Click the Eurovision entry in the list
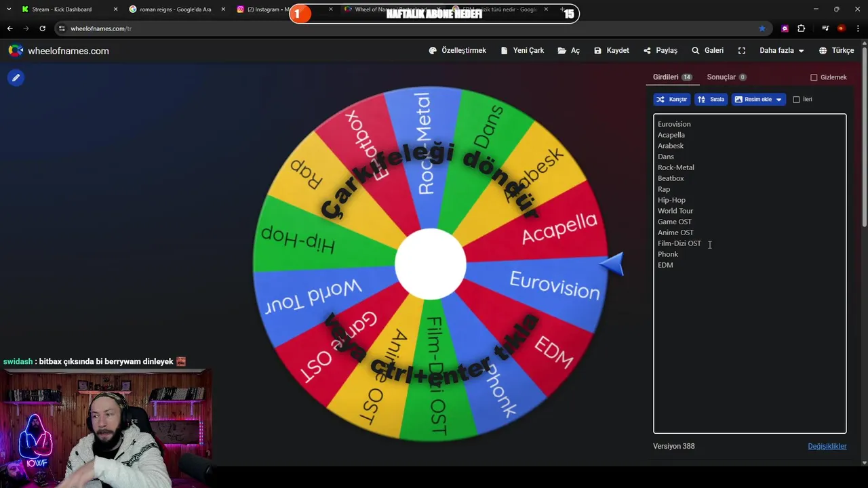This screenshot has width=868, height=488. 674,124
